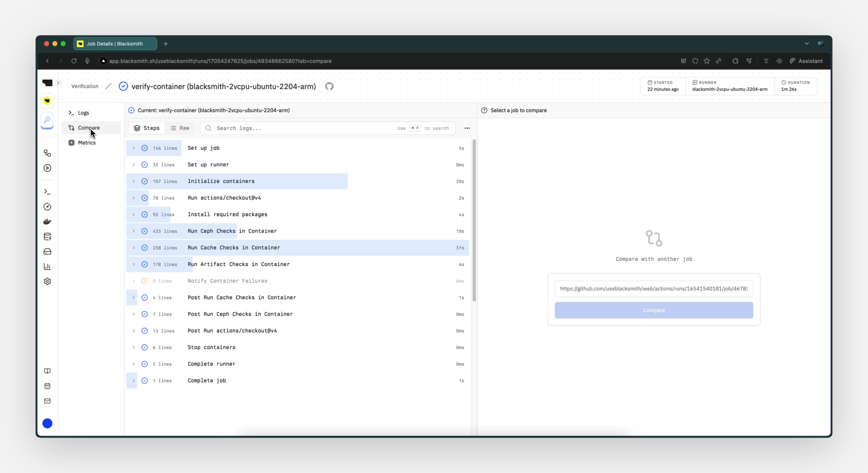This screenshot has height=473, width=868.
Task: Click the Notify Container Failures row
Action: coord(298,281)
